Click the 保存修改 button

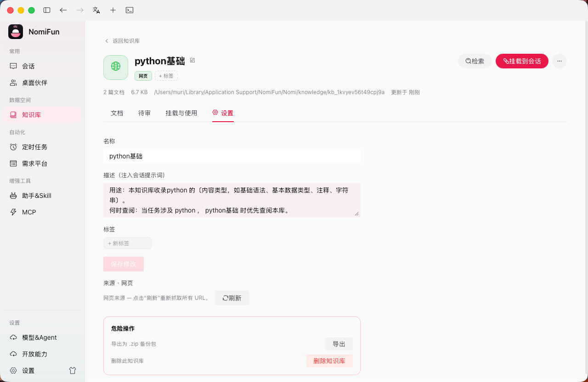tap(124, 264)
